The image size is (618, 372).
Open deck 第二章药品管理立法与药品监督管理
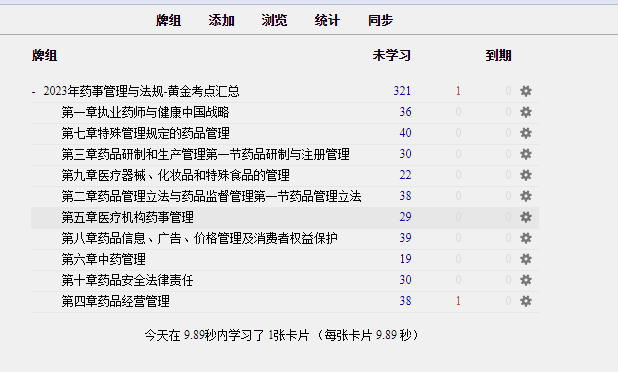click(211, 196)
